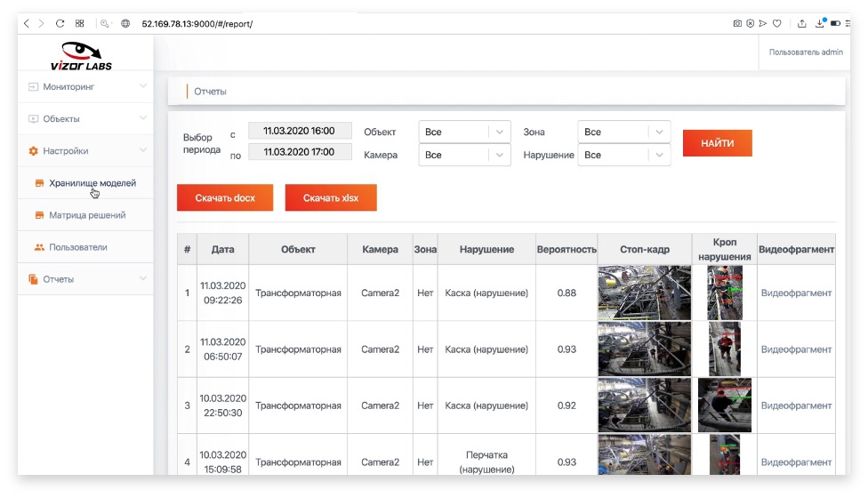The width and height of the screenshot is (868, 498).
Task: Open the Видеофрагмент link in row 1
Action: point(796,293)
